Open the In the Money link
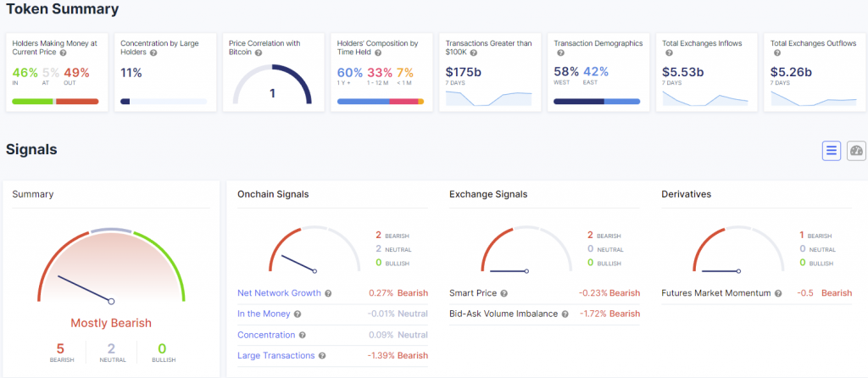868x378 pixels. click(x=264, y=314)
